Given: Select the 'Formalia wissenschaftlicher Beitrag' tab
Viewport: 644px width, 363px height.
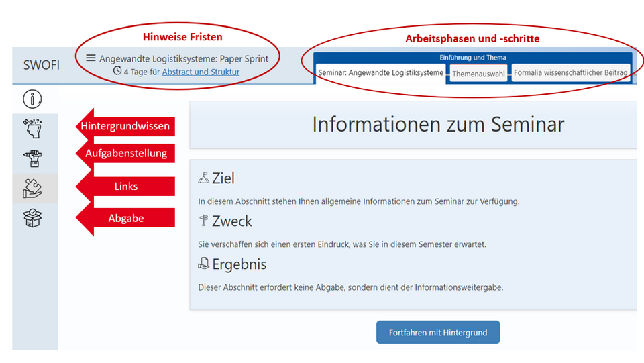Looking at the screenshot, I should (x=570, y=72).
